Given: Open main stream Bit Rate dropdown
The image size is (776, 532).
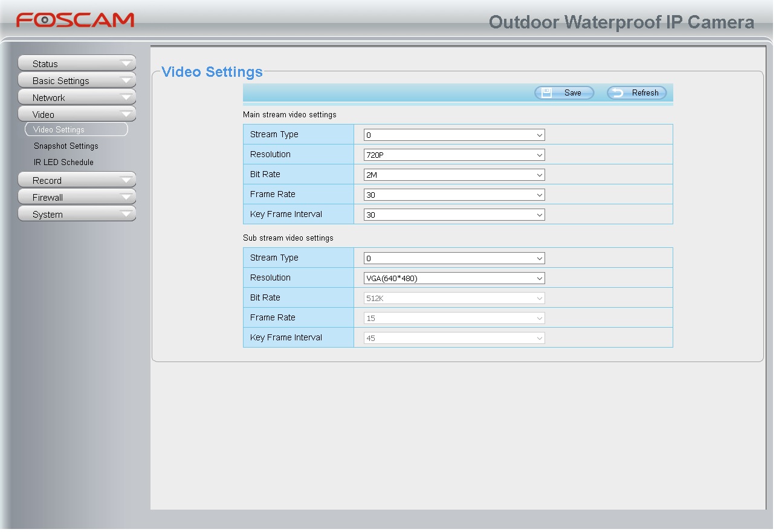Looking at the screenshot, I should click(454, 175).
